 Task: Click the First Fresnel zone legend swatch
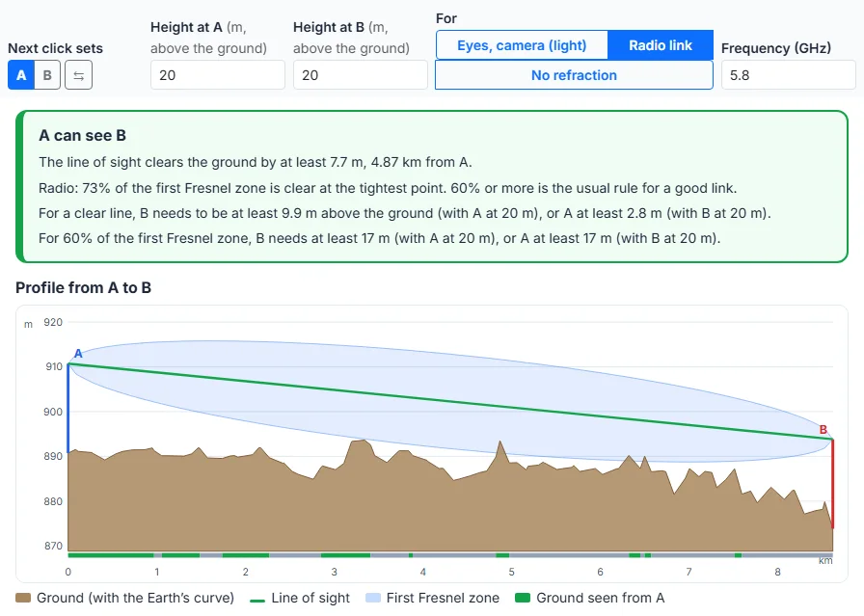tap(373, 598)
